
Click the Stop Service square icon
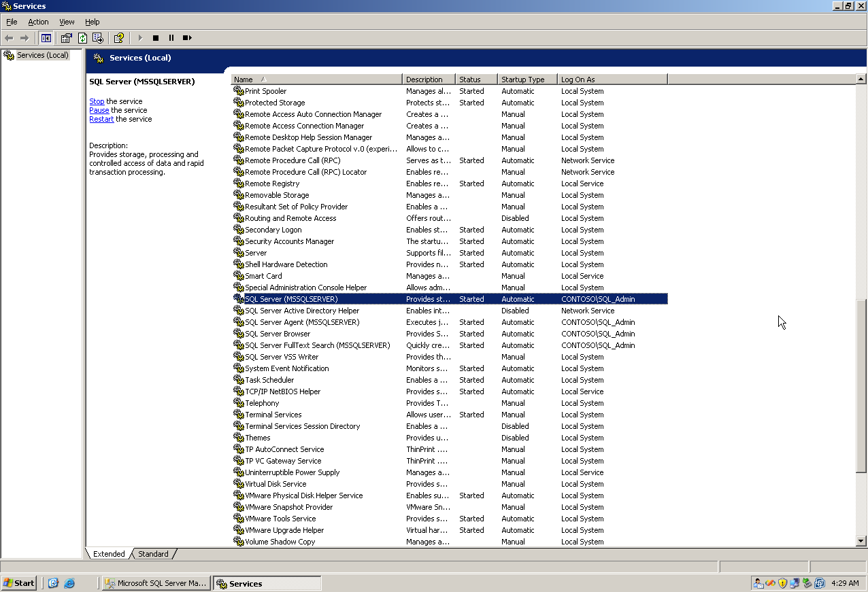[x=156, y=38]
